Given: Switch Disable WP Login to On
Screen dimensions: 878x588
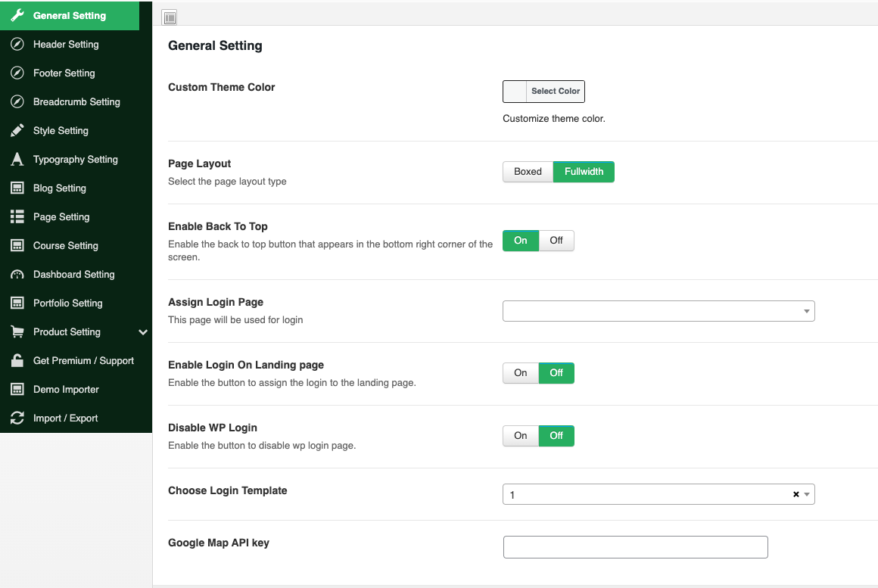Looking at the screenshot, I should (521, 436).
